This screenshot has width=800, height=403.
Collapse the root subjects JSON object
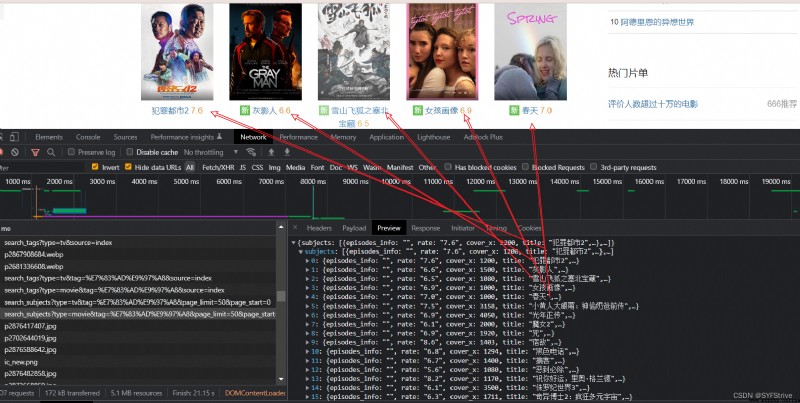293,243
